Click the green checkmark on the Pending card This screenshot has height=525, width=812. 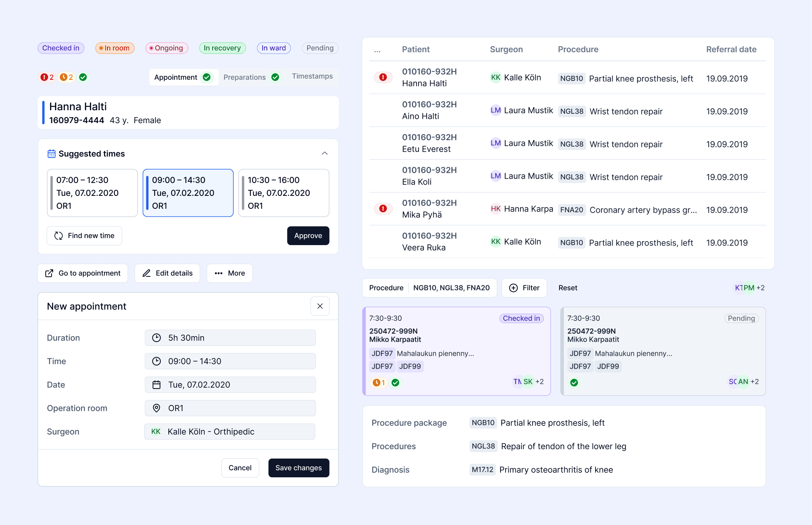point(574,383)
